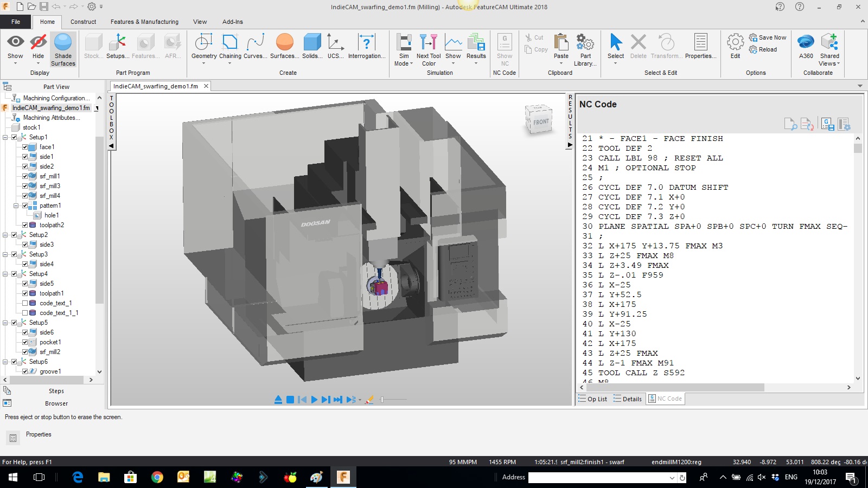Toggle the toolpath2 checkbox
Viewport: 868px width, 488px height.
click(25, 225)
